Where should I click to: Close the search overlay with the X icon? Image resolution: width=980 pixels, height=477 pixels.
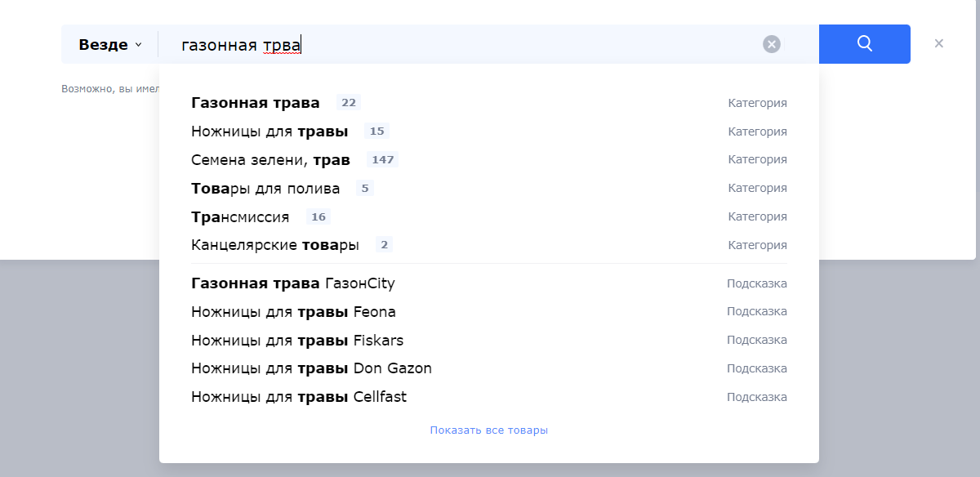(x=938, y=44)
